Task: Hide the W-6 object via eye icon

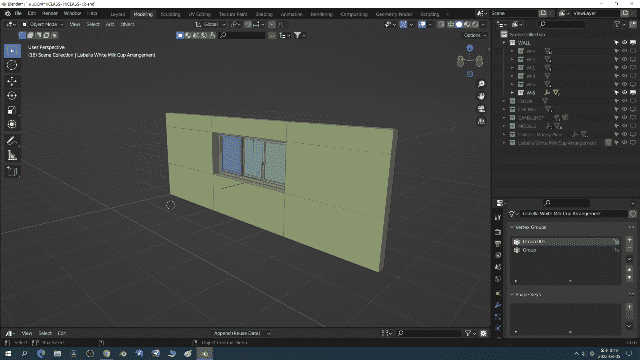Action: (624, 93)
